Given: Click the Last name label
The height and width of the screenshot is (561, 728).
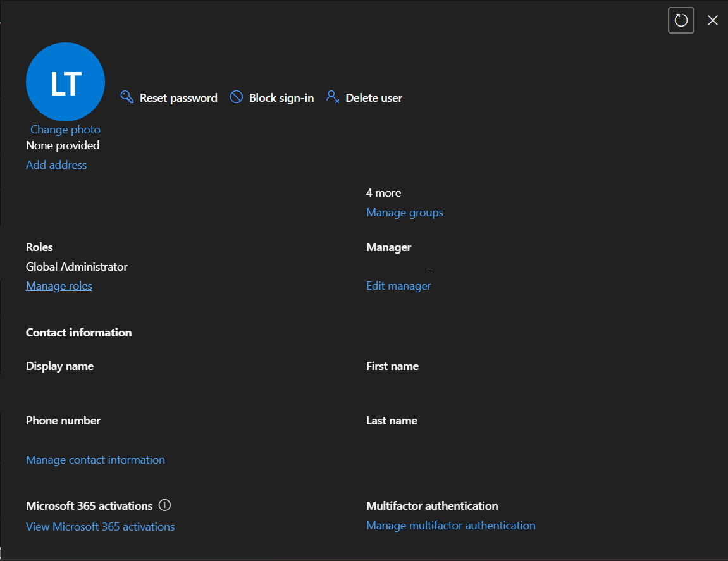Looking at the screenshot, I should coord(392,421).
